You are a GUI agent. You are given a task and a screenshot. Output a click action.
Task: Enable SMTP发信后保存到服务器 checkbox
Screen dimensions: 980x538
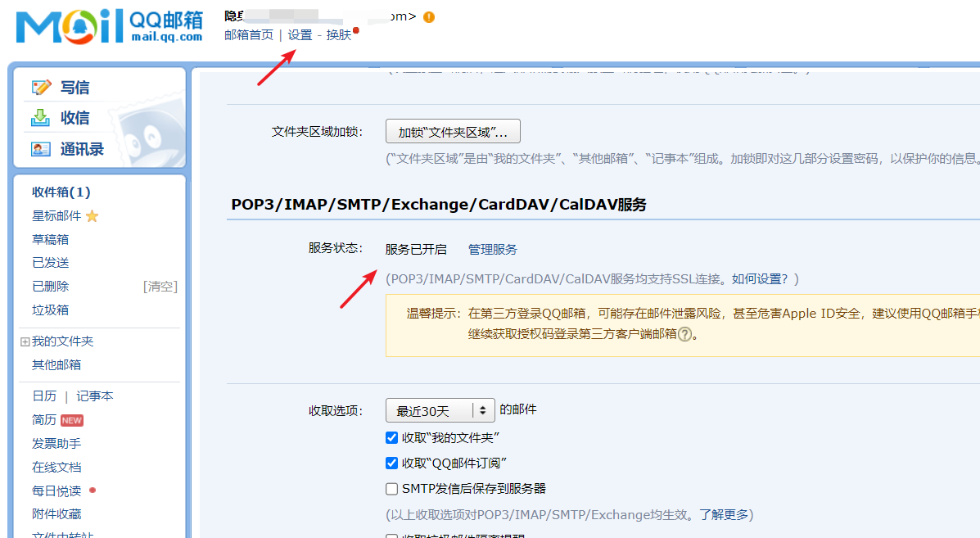tap(391, 489)
